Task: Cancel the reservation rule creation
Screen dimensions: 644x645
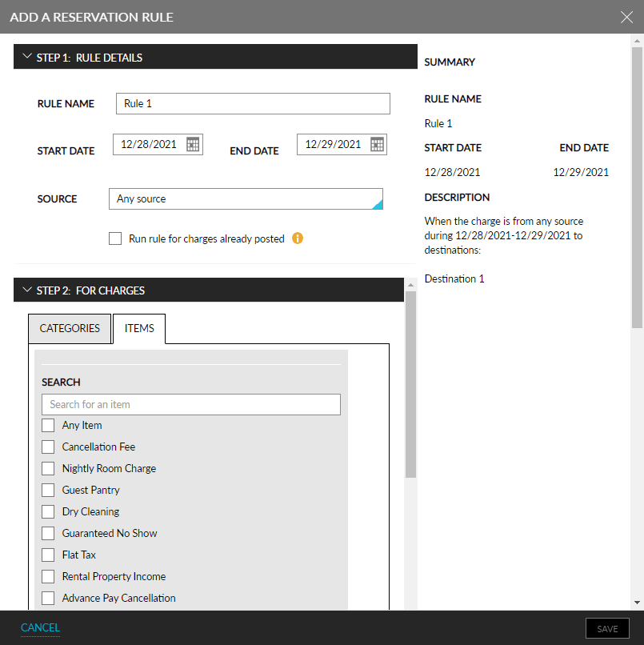Action: tap(39, 628)
